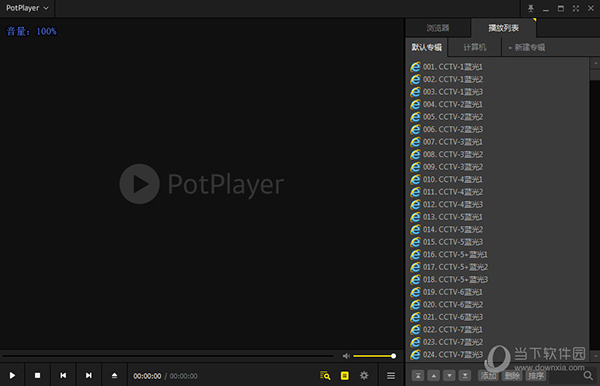Viewport: 600px width, 386px height.
Task: Select 006. CCTV-2 playlist item
Action: (x=497, y=129)
